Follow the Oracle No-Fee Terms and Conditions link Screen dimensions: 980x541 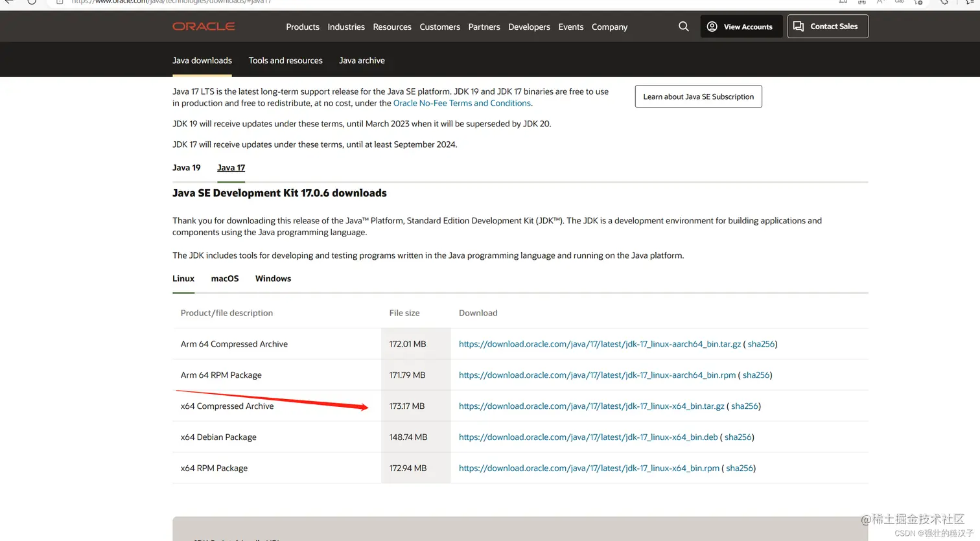pyautogui.click(x=462, y=103)
